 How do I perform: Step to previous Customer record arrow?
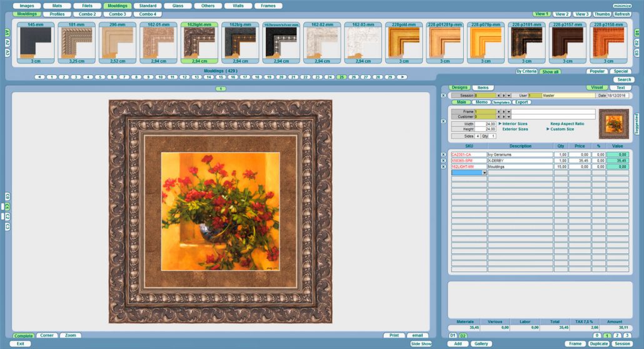point(498,117)
